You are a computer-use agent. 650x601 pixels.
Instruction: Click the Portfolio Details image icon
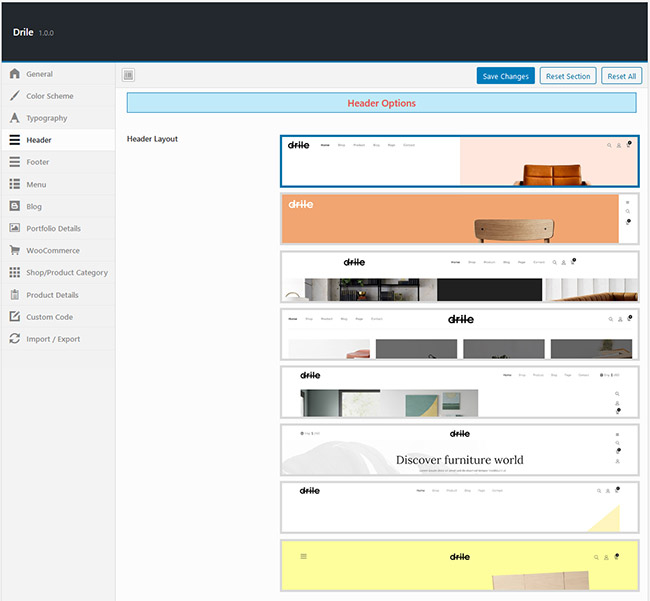[x=15, y=228]
